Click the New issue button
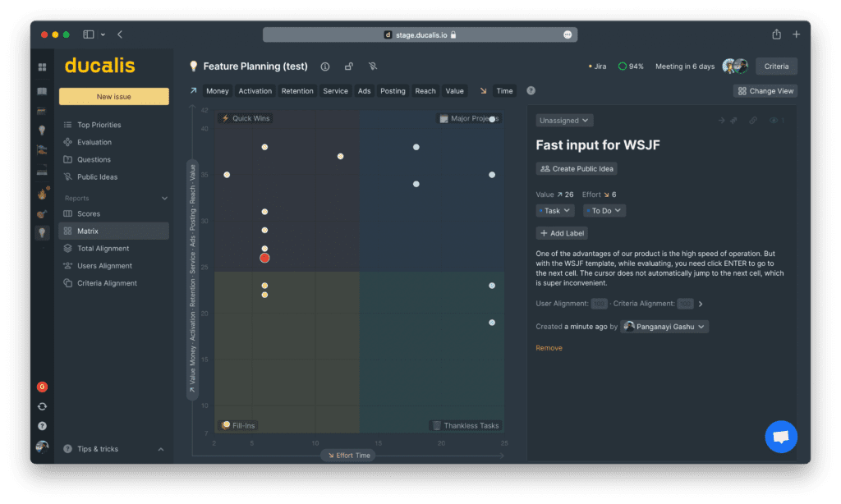841x504 pixels. pyautogui.click(x=113, y=97)
